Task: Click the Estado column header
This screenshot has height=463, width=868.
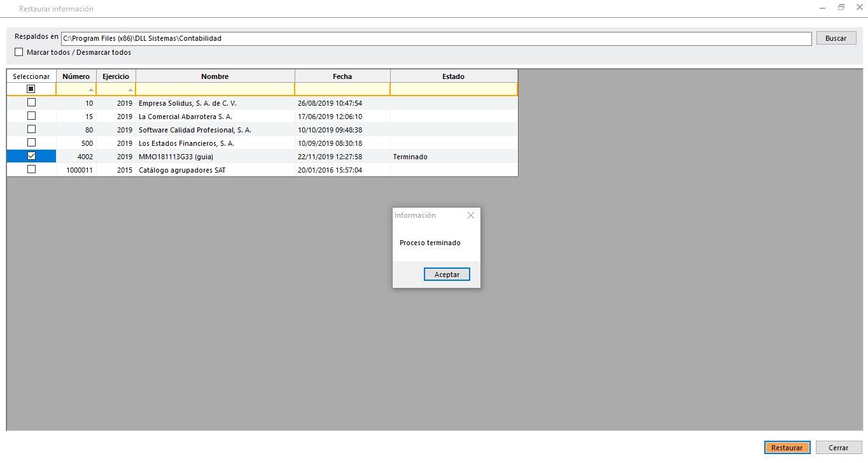Action: [453, 76]
